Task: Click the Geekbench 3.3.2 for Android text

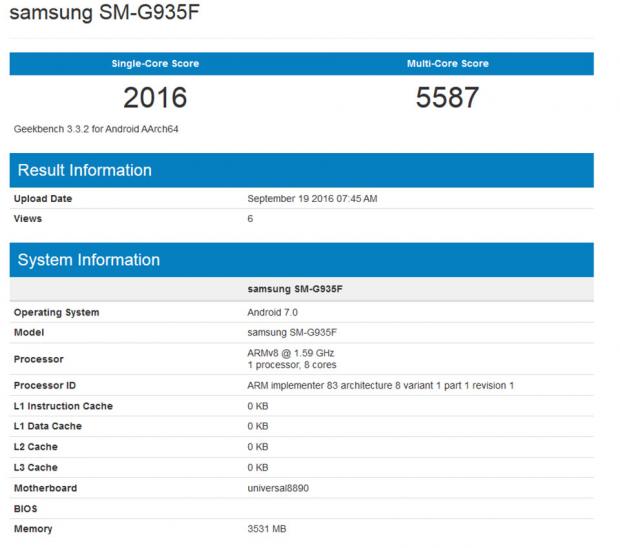Action: point(96,129)
